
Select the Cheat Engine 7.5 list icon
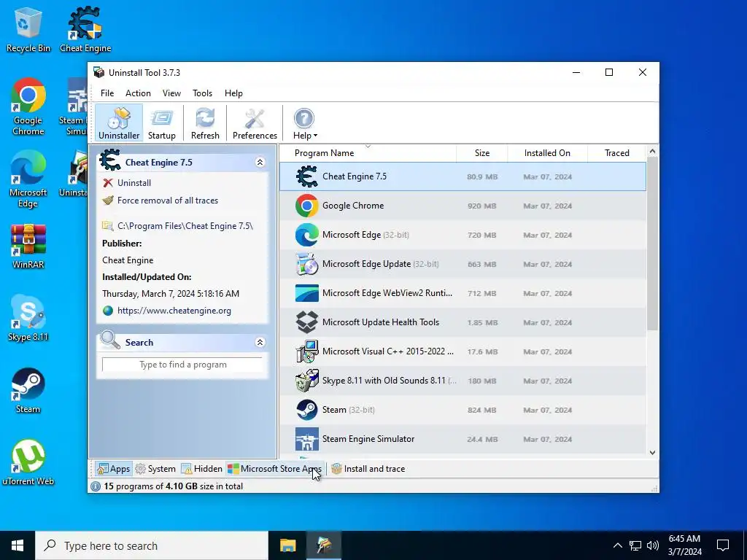click(307, 176)
